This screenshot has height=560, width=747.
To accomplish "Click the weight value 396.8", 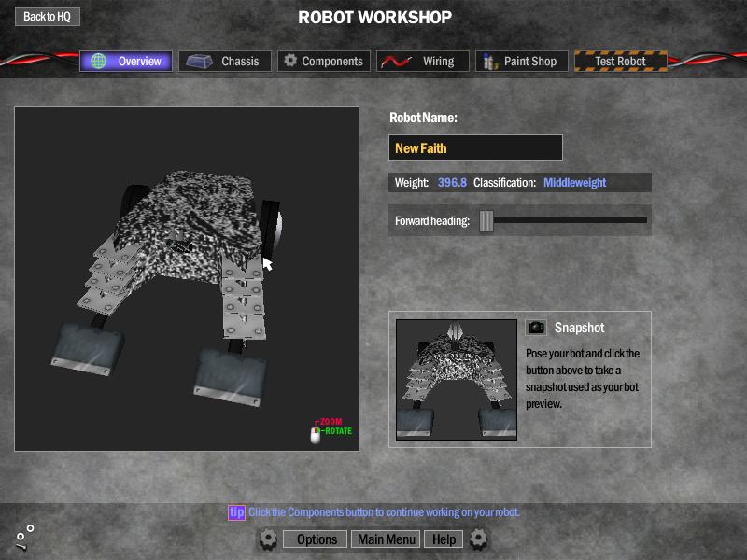I will 452,183.
